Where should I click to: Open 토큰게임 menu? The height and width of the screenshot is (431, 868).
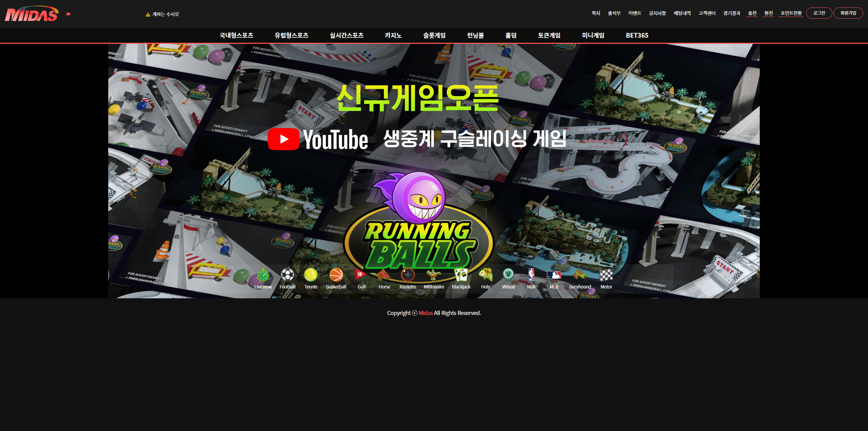coord(549,35)
